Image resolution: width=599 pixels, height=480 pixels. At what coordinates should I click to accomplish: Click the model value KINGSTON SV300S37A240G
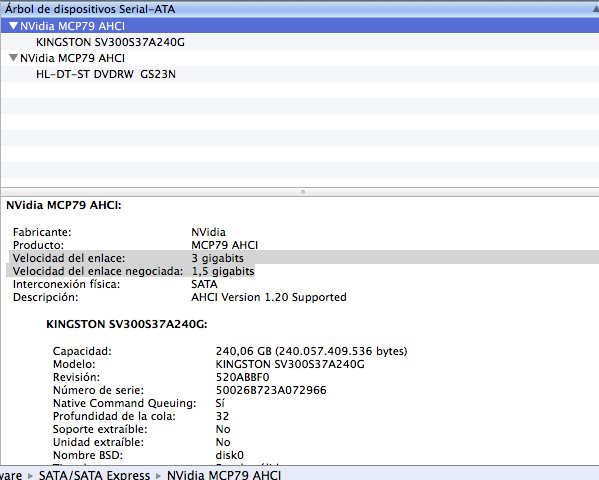pos(290,364)
